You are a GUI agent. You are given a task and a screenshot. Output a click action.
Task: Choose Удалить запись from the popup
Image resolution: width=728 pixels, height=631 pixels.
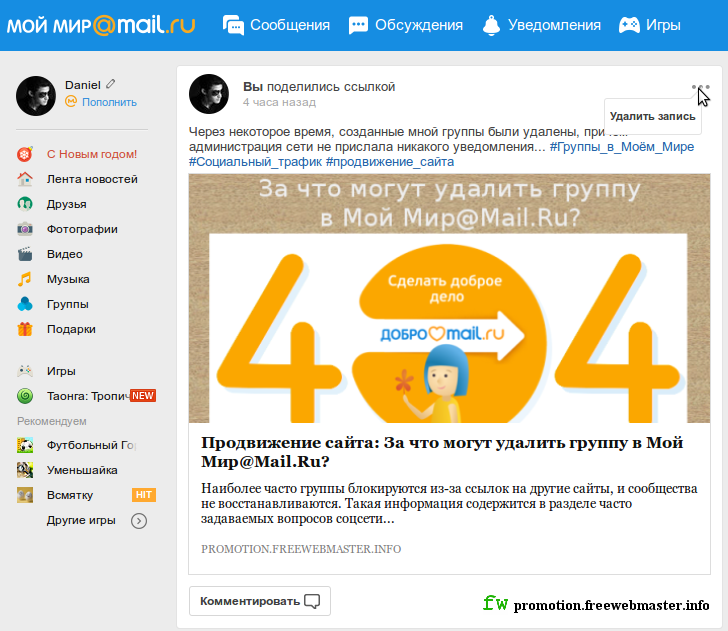[652, 117]
